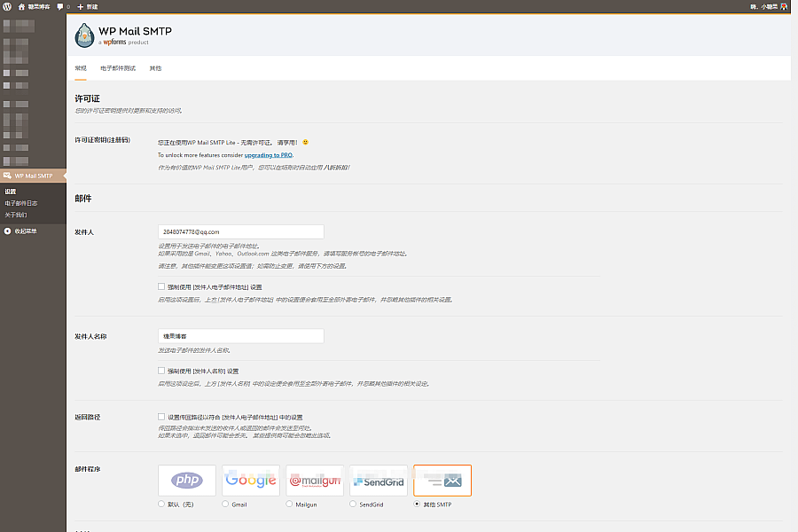798x532 pixels.
Task: Click the 邮件 section heading
Action: click(x=83, y=199)
